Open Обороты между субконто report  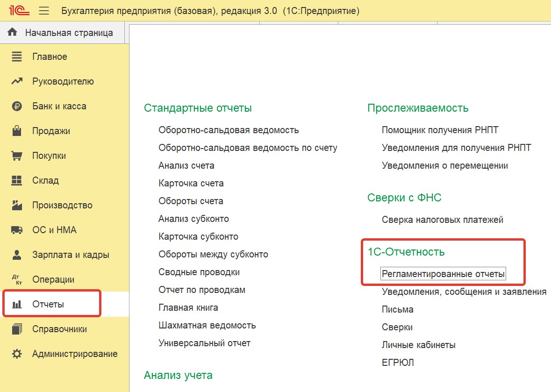[x=213, y=254]
